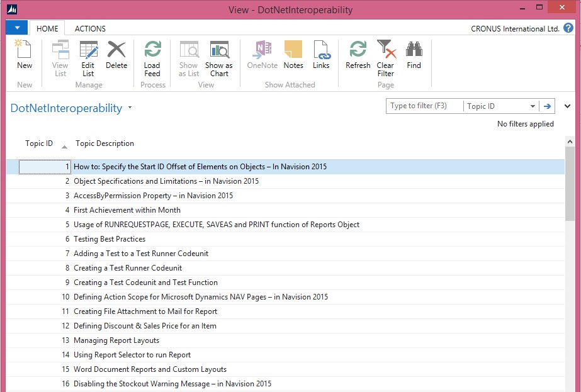This screenshot has height=392, width=581.
Task: Expand the DotNetInteroperability page title dropdown
Action: (x=130, y=108)
